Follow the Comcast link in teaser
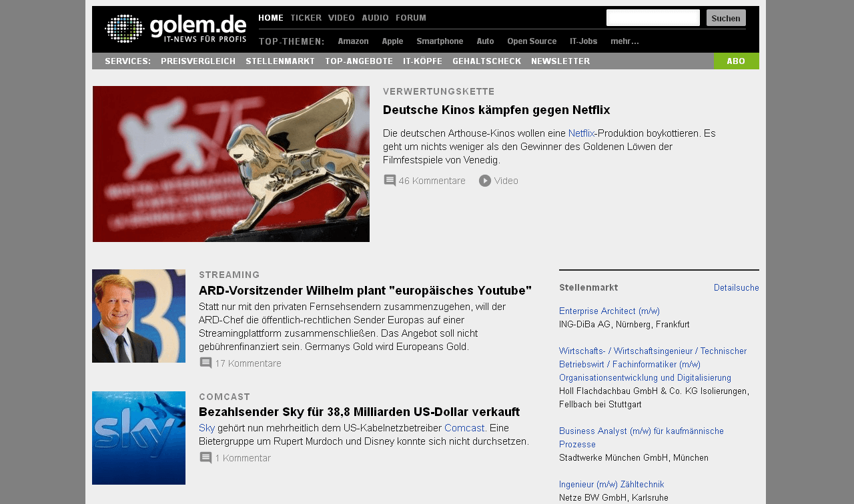This screenshot has height=504, width=854. (464, 428)
